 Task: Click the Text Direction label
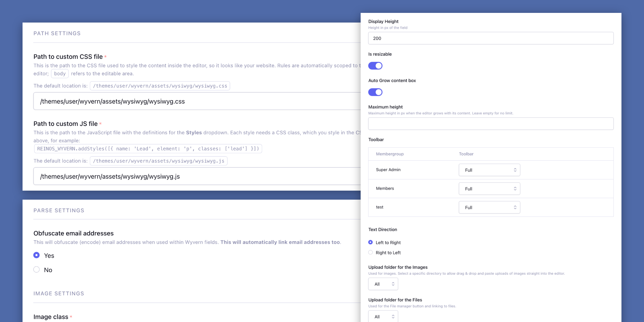click(383, 230)
